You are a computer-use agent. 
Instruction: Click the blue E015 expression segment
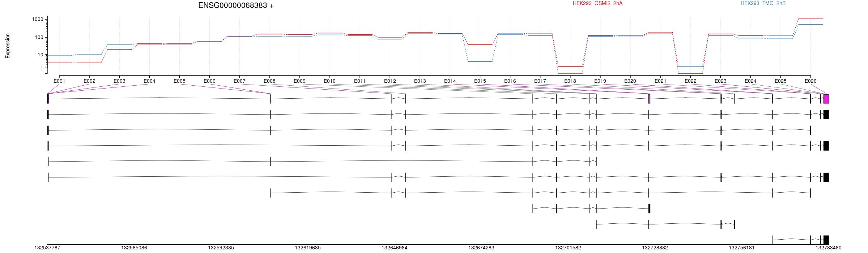480,61
